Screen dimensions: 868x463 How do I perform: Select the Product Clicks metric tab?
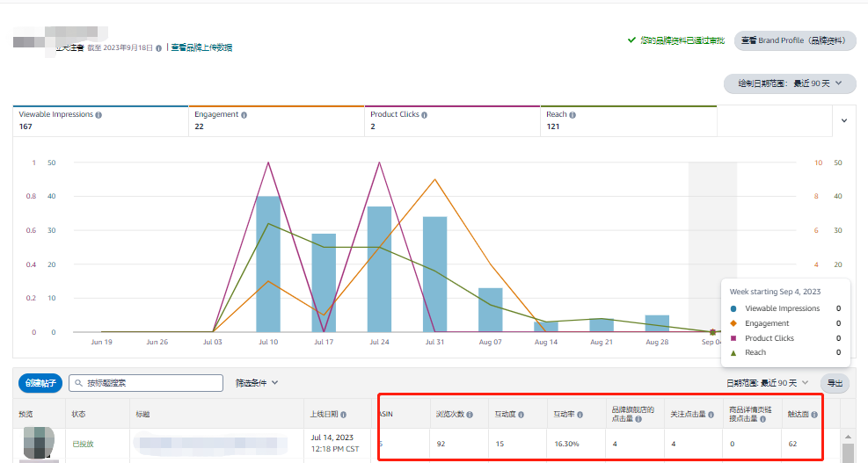(452, 120)
